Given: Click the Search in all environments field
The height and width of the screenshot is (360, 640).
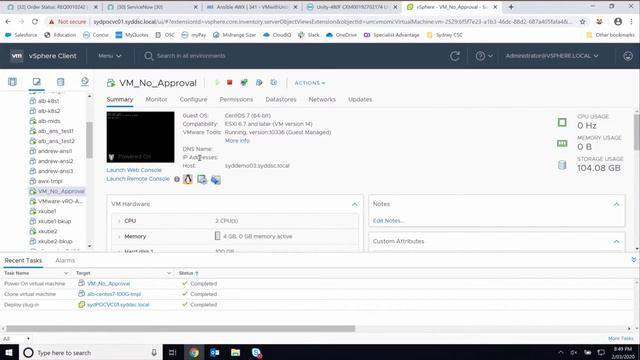Looking at the screenshot, I should point(191,56).
